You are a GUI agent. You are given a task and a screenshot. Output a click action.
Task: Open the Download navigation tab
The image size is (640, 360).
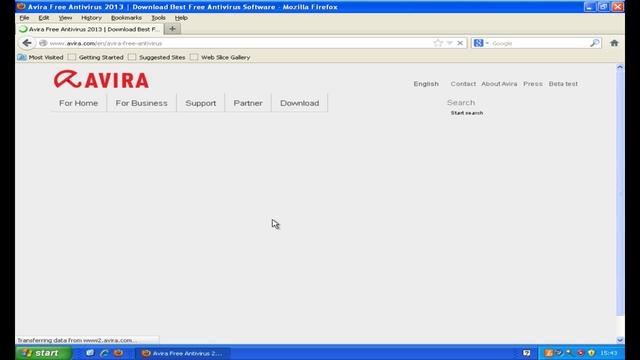300,103
